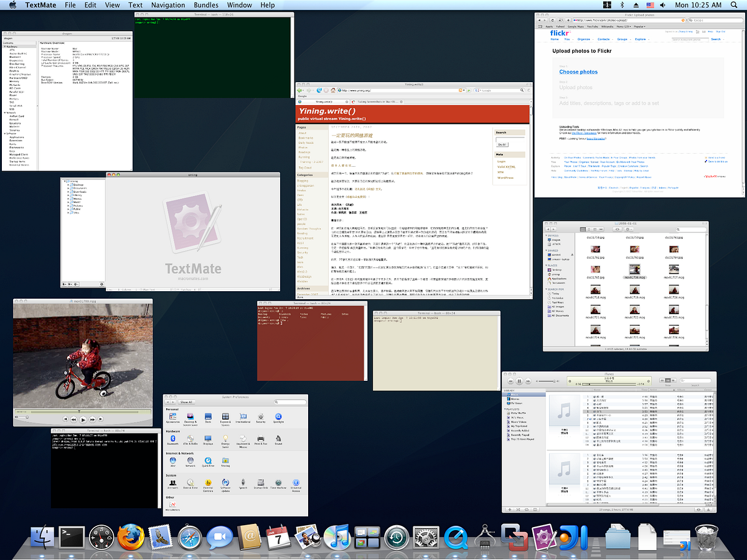This screenshot has height=560, width=747.
Task: Open Sound preferences pane
Action: [278, 441]
